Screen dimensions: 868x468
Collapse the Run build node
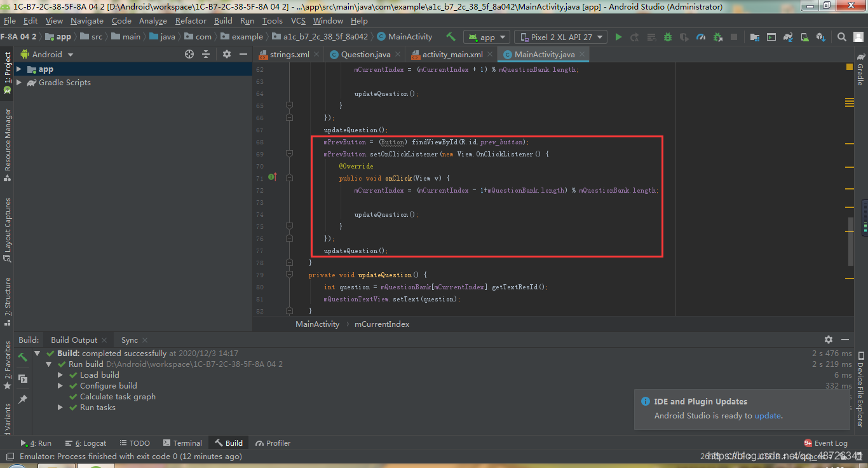point(49,364)
